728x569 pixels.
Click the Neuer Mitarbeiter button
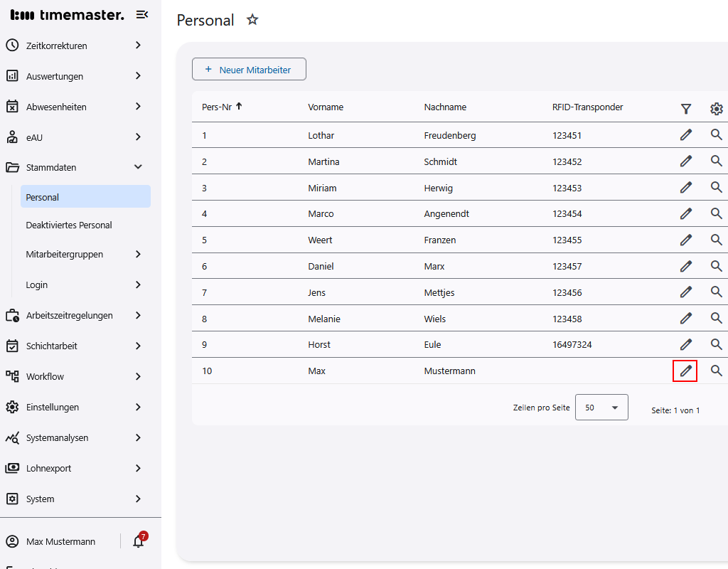pos(249,69)
